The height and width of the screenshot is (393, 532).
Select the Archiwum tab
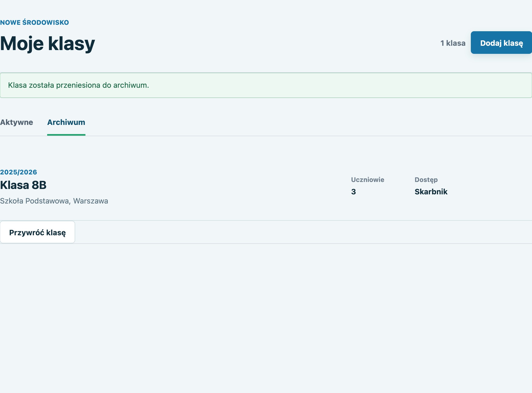tap(66, 122)
